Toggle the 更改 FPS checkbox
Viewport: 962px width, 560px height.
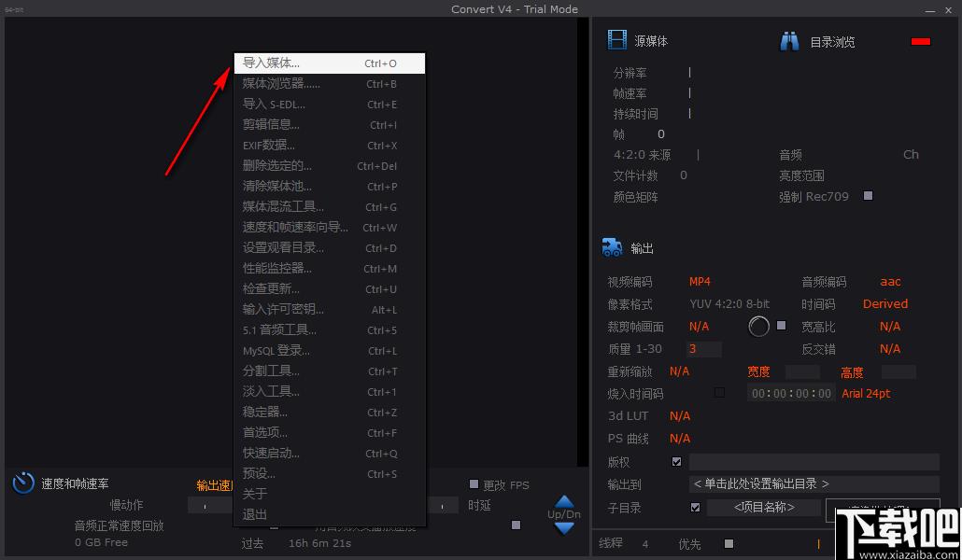coord(474,484)
